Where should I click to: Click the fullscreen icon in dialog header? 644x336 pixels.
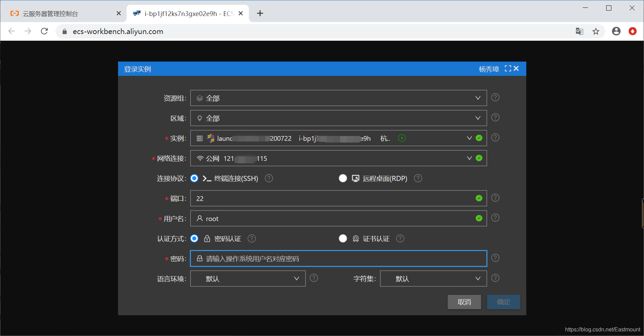[x=508, y=69]
